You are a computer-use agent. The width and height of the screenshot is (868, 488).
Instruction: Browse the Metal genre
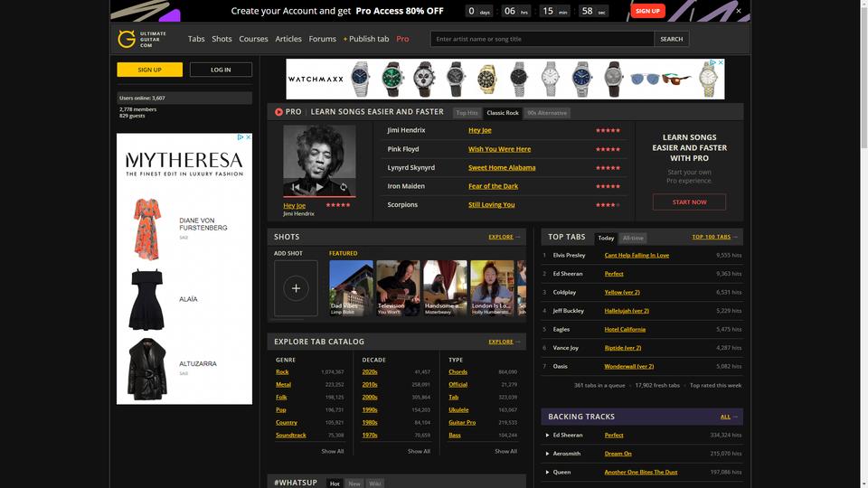283,385
